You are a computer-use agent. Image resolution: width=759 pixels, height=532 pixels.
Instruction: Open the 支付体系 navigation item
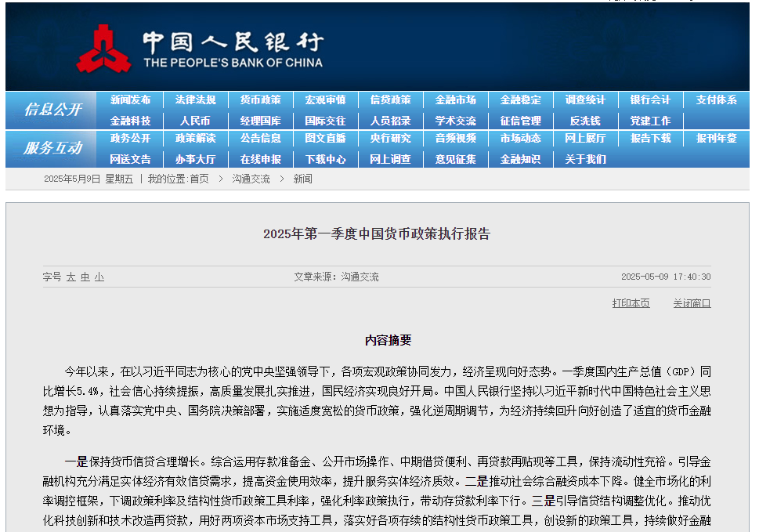716,100
